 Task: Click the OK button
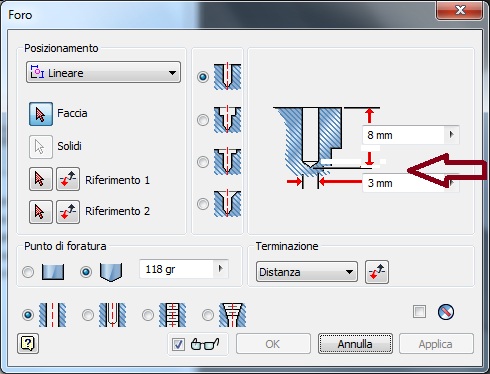tap(273, 344)
